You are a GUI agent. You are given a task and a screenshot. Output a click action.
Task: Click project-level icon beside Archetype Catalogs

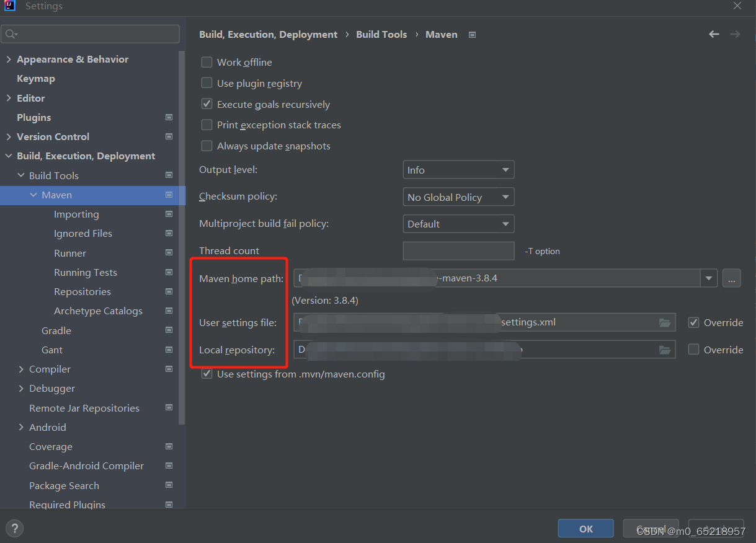169,311
